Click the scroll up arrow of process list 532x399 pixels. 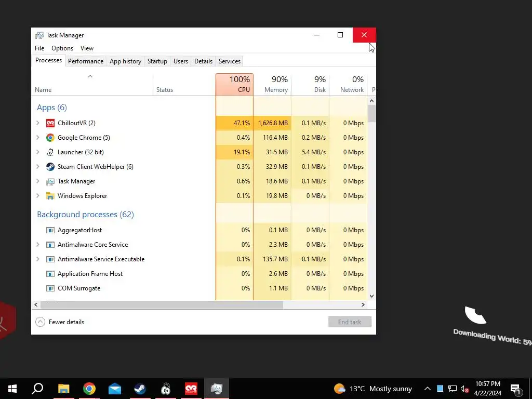(x=372, y=101)
